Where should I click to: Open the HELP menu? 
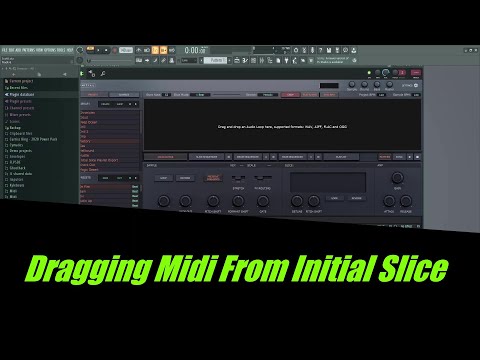[70, 50]
